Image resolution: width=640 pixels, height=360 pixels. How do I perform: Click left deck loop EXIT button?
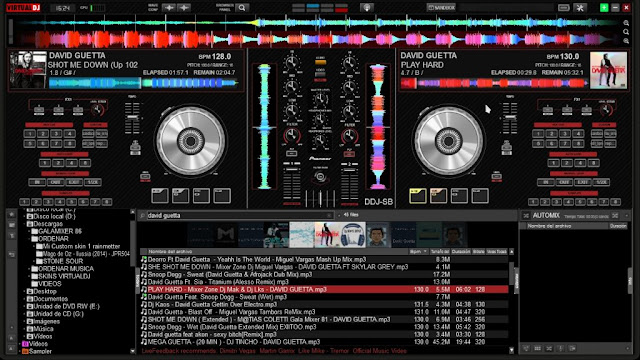tap(74, 182)
